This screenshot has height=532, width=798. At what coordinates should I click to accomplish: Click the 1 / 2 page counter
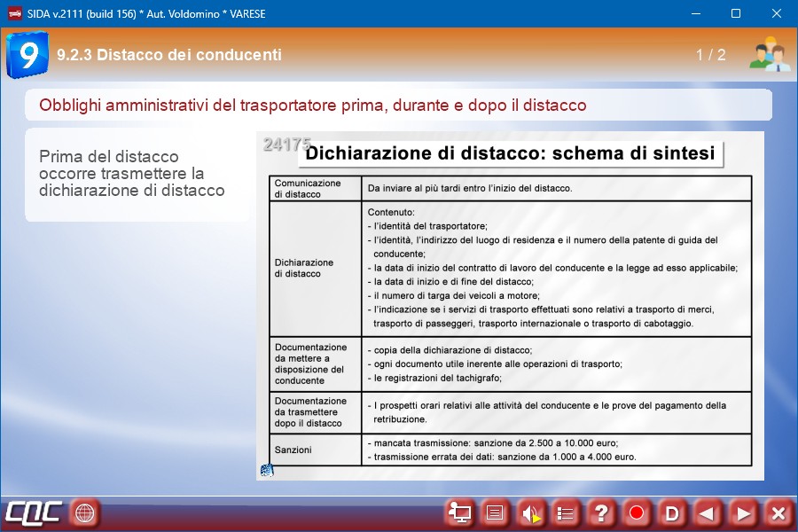710,55
